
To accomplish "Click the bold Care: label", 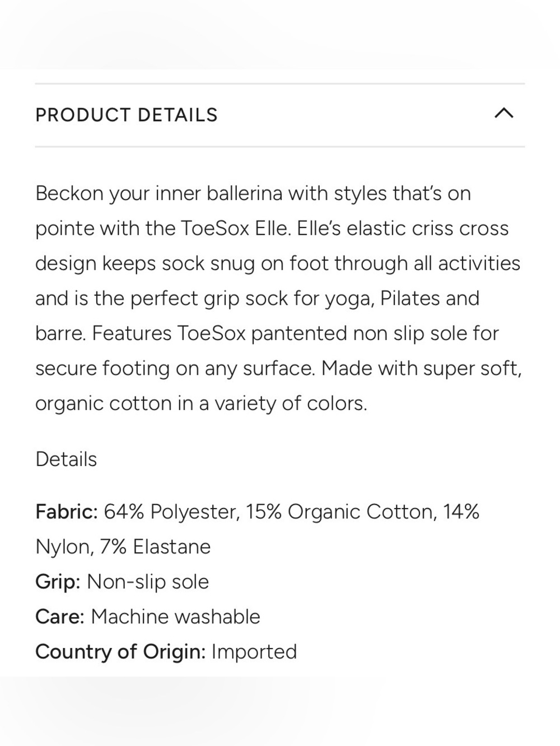I will coord(60,617).
